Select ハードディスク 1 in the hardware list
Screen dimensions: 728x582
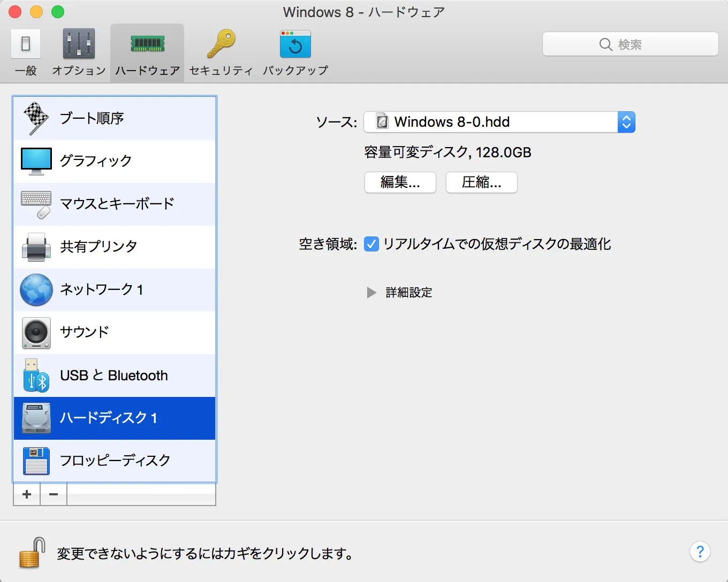(115, 418)
